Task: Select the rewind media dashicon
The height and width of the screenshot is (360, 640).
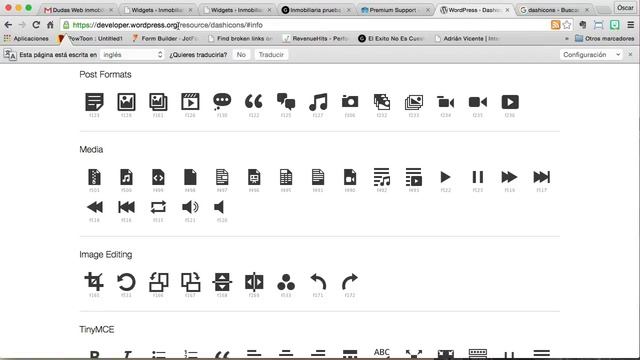Action: point(95,207)
